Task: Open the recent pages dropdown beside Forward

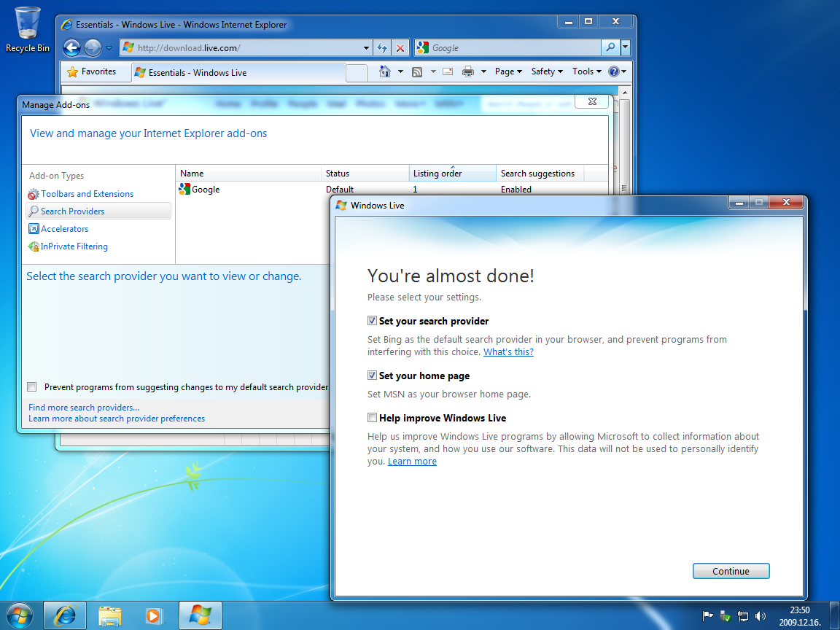Action: tap(109, 48)
